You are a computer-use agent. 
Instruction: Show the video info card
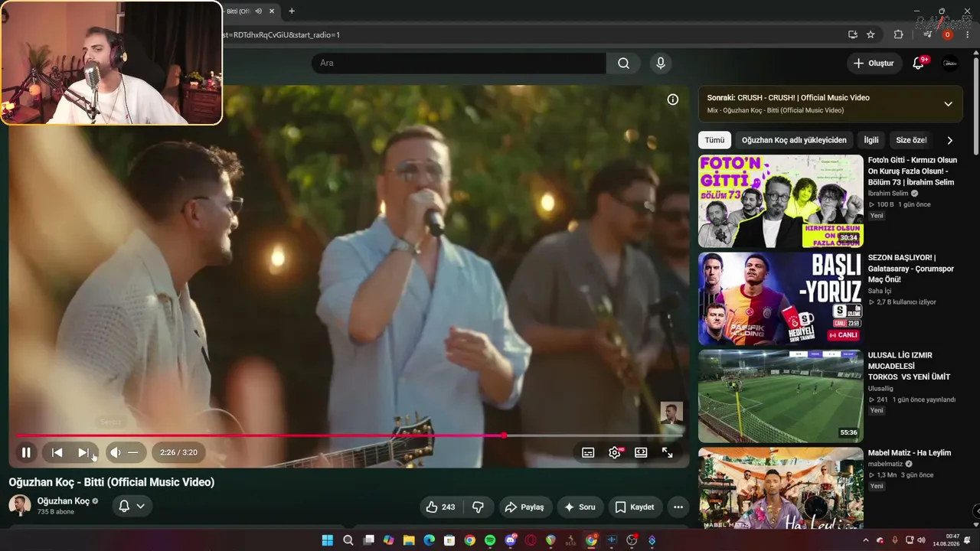click(x=673, y=99)
